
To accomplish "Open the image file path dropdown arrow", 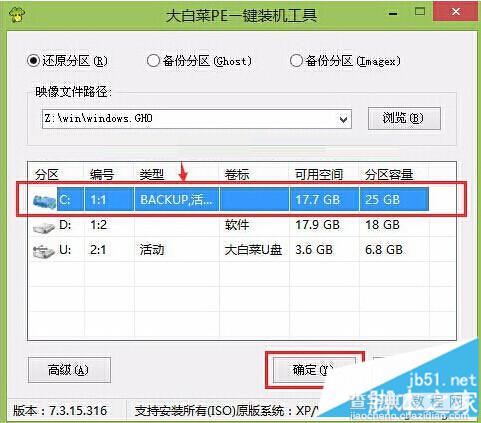I will pyautogui.click(x=343, y=119).
